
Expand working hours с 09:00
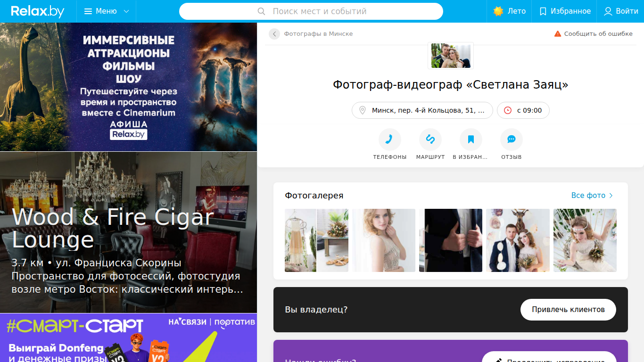click(x=523, y=110)
